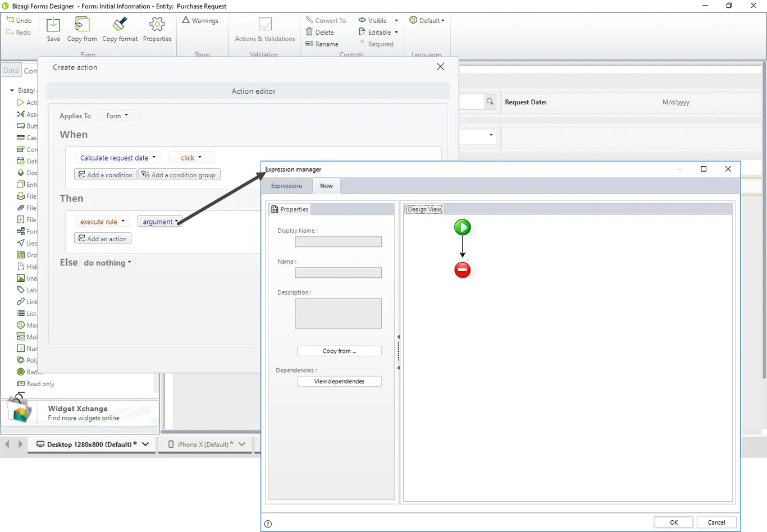
Task: Click the Rename control option
Action: coord(322,44)
